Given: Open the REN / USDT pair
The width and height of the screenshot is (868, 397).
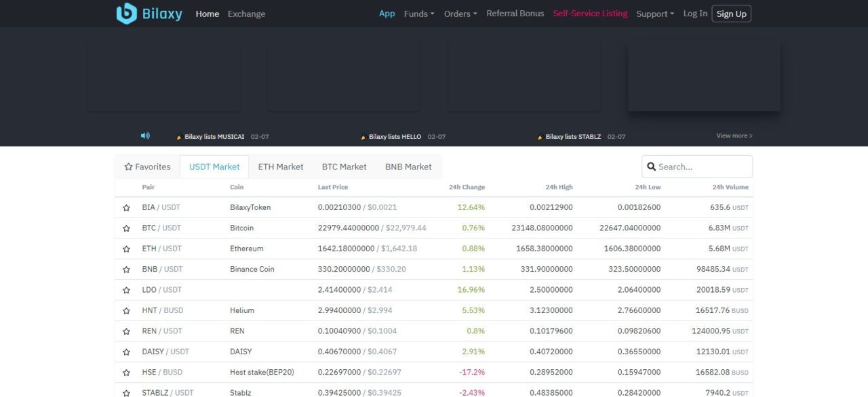Looking at the screenshot, I should tap(162, 331).
